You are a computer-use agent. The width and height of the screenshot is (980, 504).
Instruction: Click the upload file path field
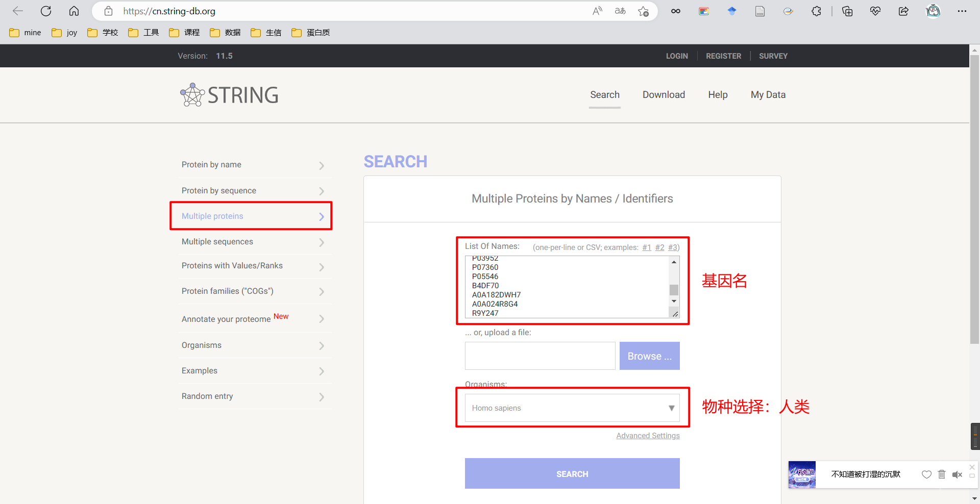[x=540, y=356]
